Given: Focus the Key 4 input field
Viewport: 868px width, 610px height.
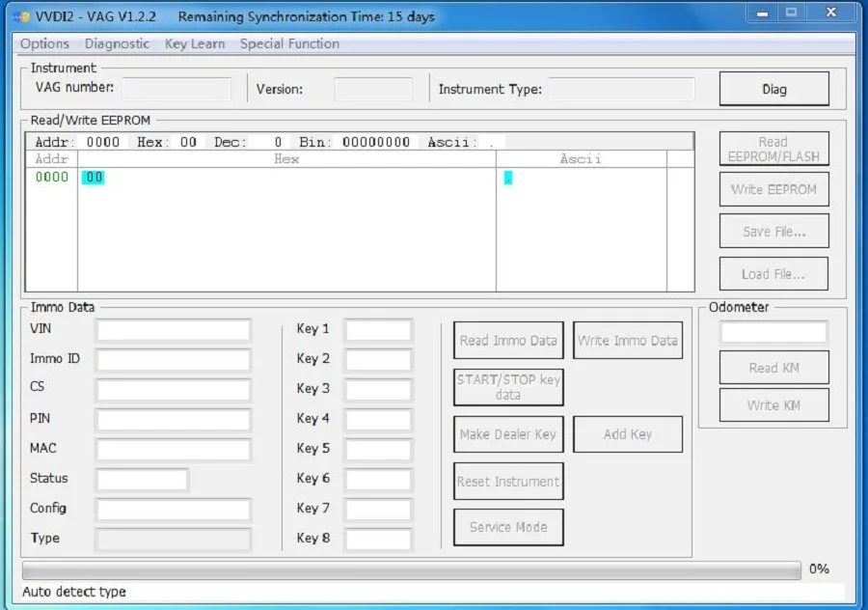Looking at the screenshot, I should click(378, 420).
